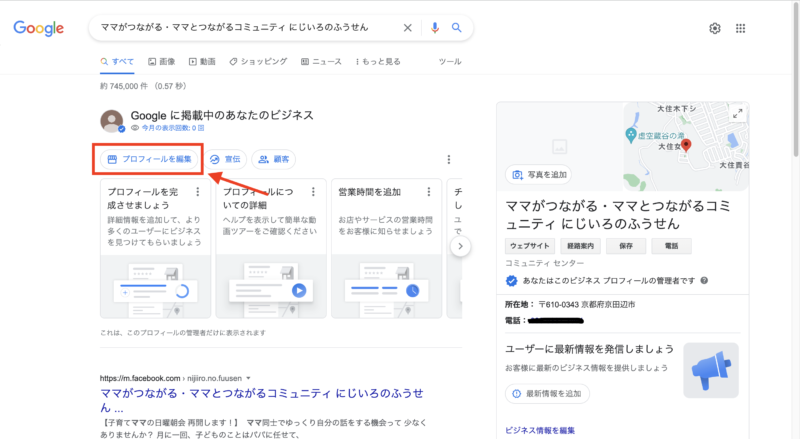Viewport: 800px width, 439px height.
Task: Open the ニュース tab
Action: [x=321, y=61]
